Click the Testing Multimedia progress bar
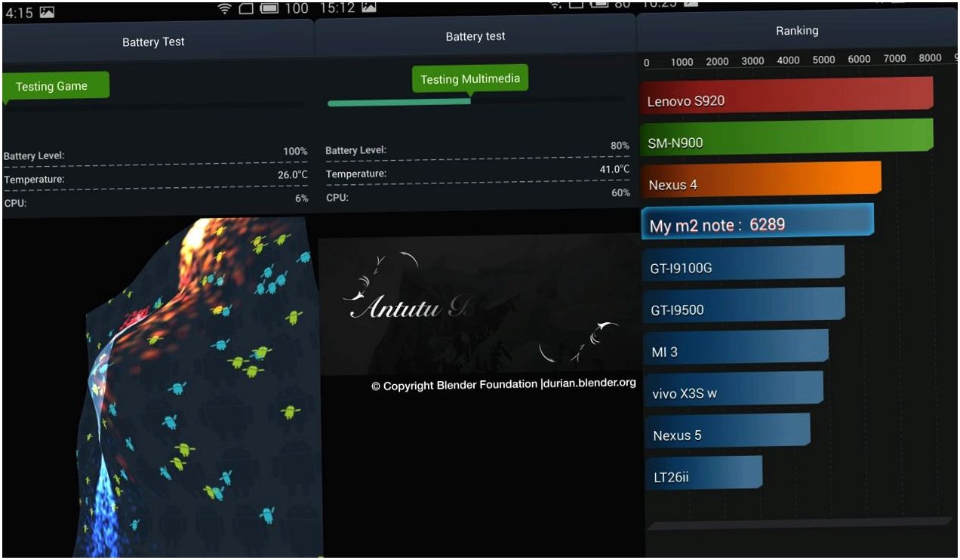 [x=475, y=102]
